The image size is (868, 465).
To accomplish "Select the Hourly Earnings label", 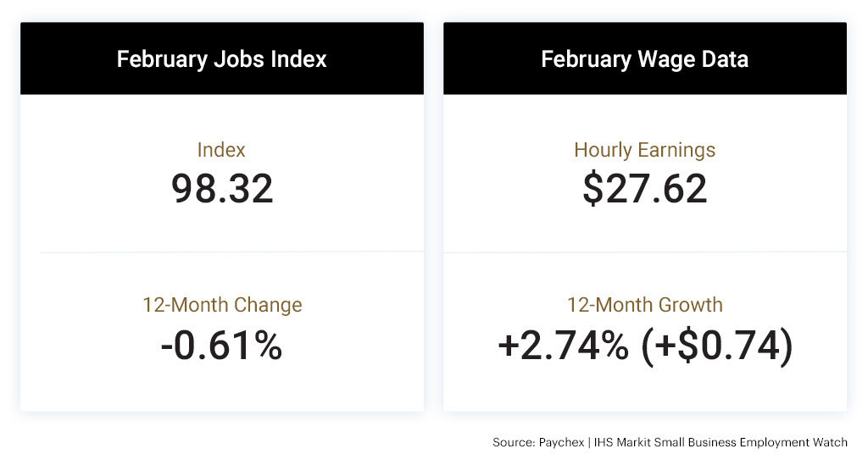I will tap(644, 150).
